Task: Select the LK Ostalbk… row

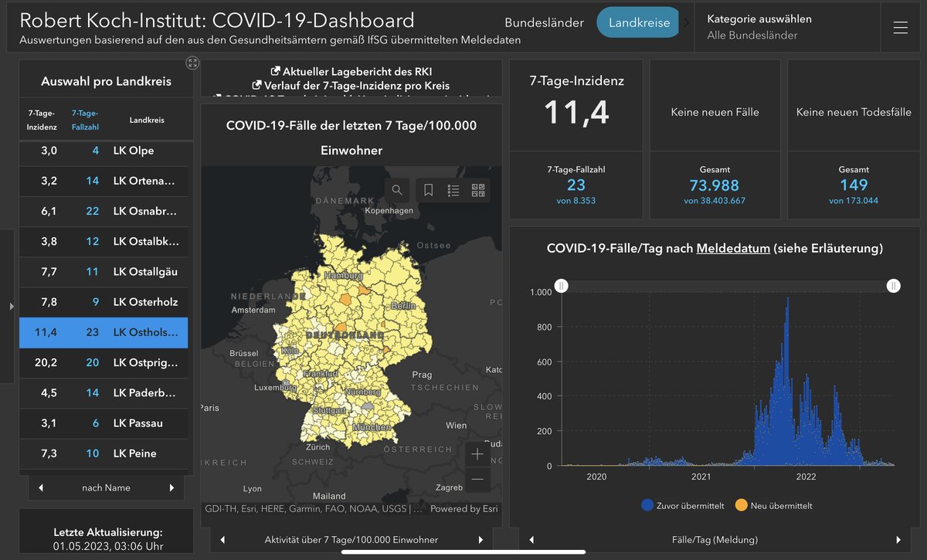Action: click(x=104, y=241)
